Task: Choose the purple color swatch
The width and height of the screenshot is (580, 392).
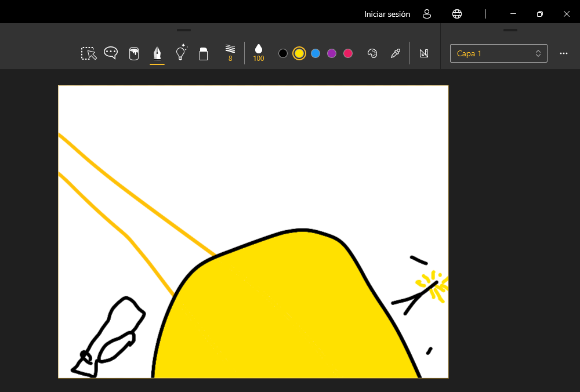Action: pos(332,53)
